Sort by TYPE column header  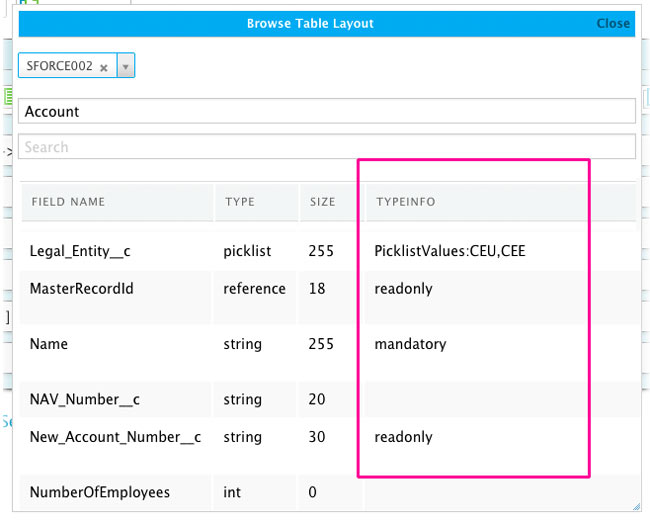pos(240,202)
